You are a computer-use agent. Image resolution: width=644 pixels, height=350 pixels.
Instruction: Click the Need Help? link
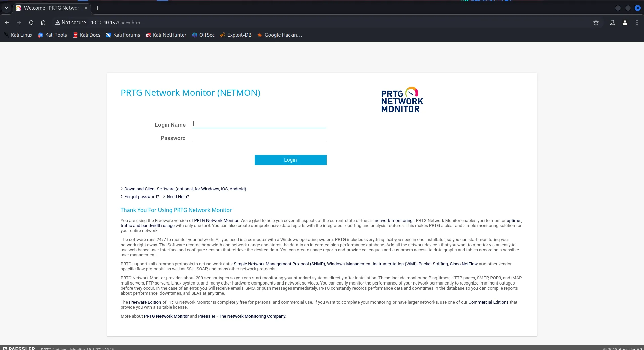point(178,197)
